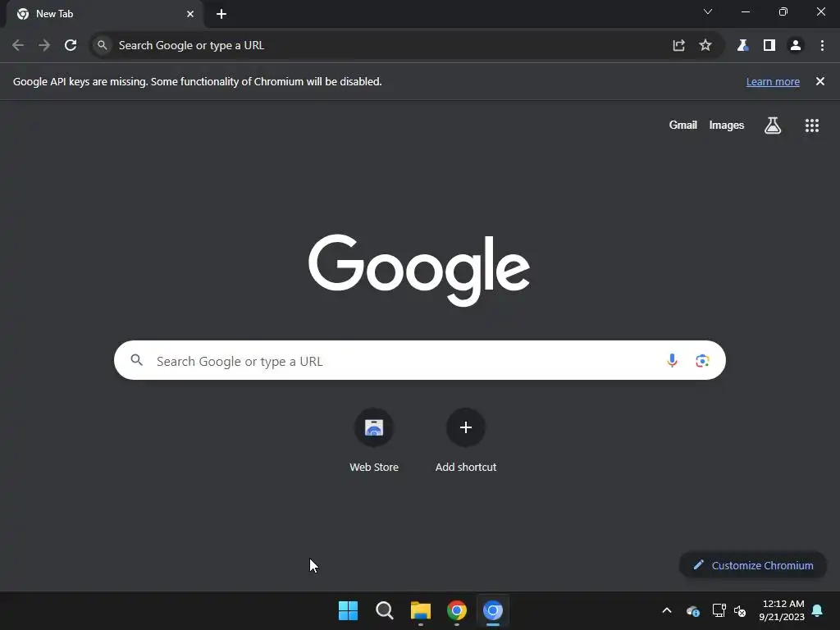Click the Add shortcut button
Image resolution: width=840 pixels, height=630 pixels.
coord(466,441)
